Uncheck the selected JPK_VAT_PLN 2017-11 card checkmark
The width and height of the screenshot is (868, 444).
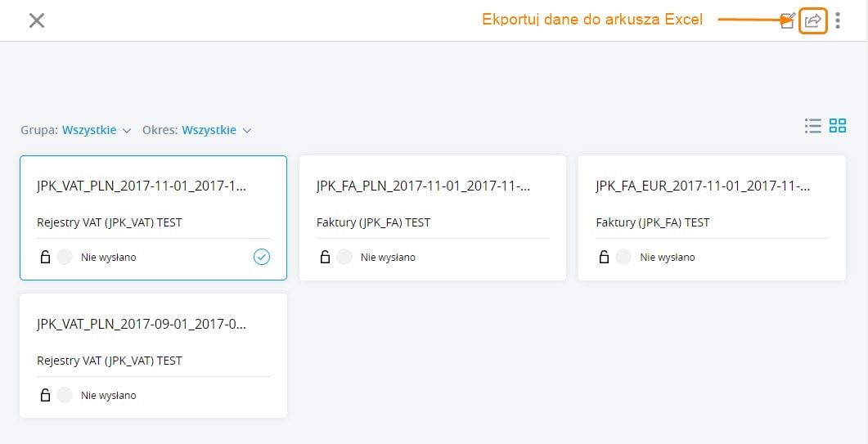click(x=261, y=257)
